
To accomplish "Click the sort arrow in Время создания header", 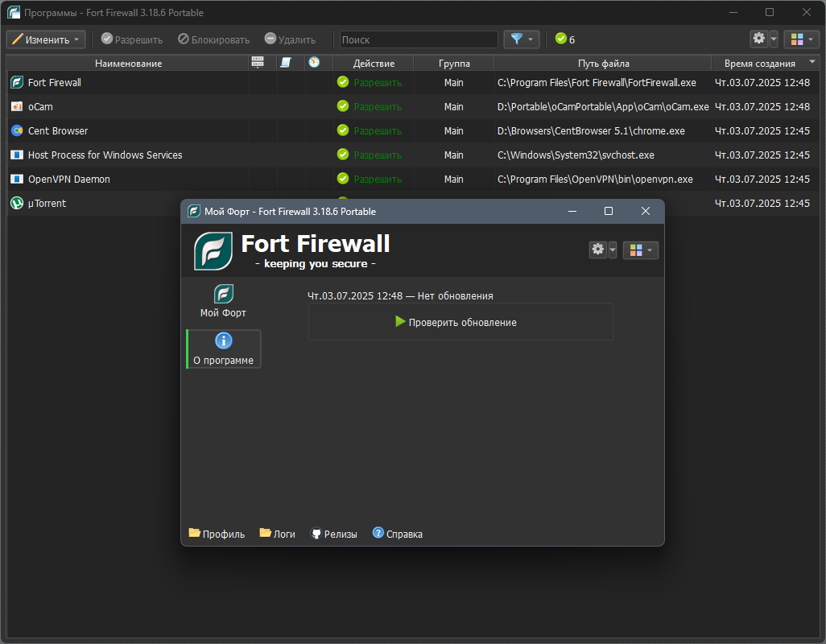I will coord(812,62).
